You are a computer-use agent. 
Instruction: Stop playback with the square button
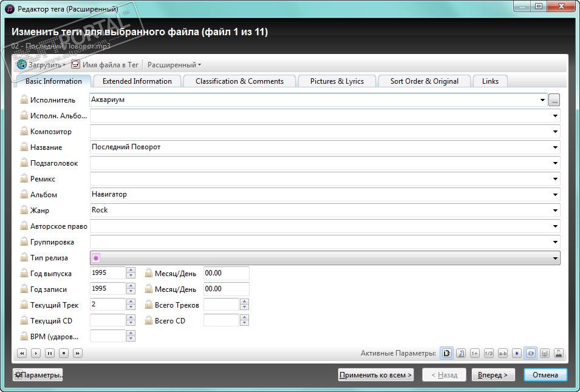point(64,353)
